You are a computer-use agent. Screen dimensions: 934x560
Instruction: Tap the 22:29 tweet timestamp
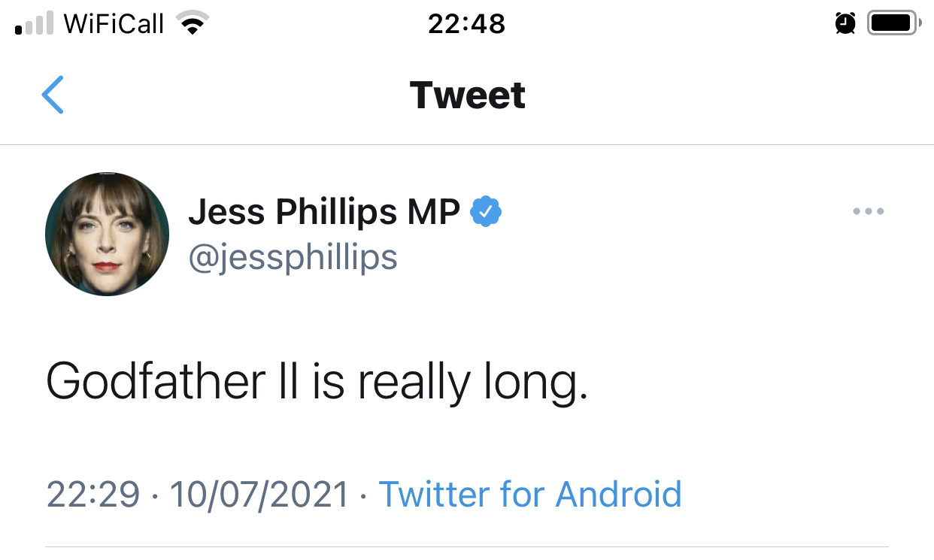[93, 494]
